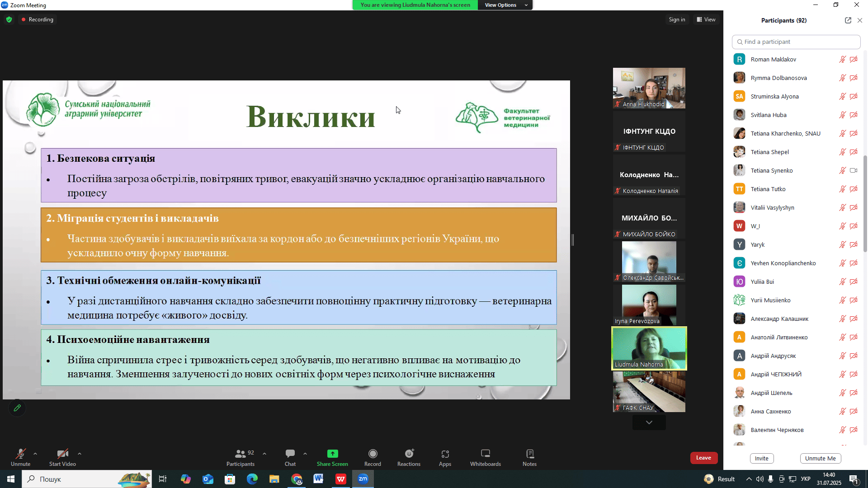Viewport: 868px width, 488px height.
Task: Expand video gallery with down chevron
Action: pos(649,422)
